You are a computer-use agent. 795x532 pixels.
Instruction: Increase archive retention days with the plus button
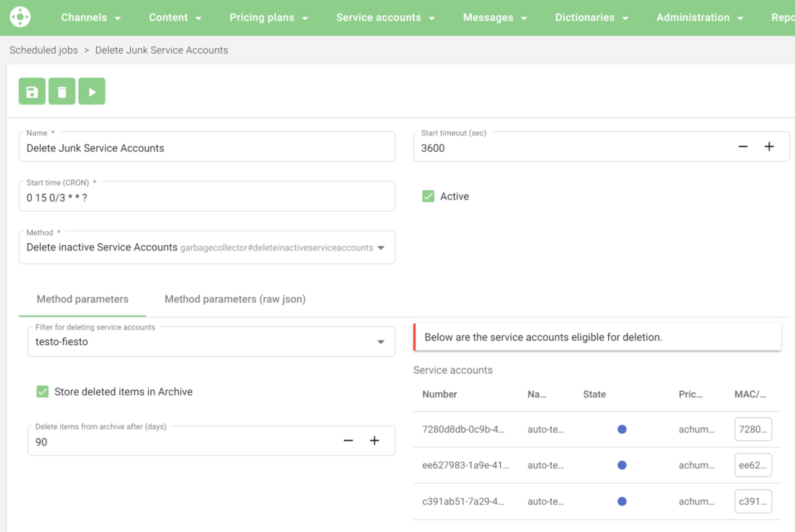(x=374, y=441)
